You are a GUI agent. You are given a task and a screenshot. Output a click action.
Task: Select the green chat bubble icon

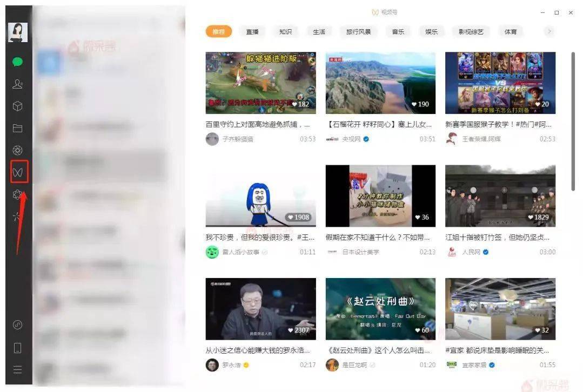click(18, 62)
